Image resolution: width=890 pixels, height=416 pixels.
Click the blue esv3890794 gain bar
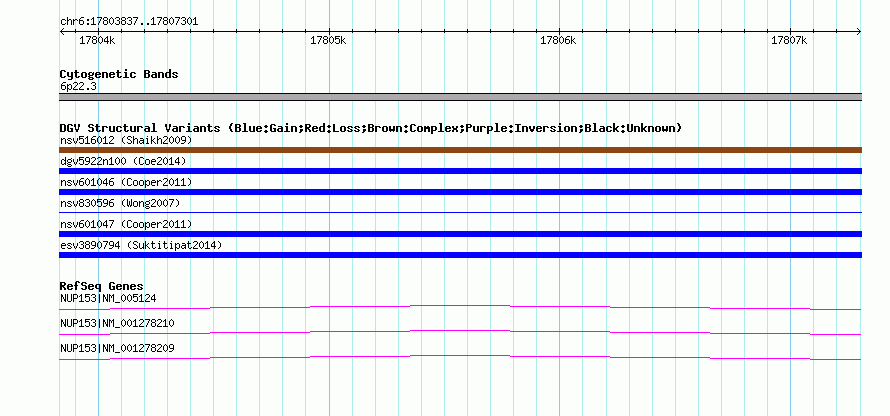[x=460, y=255]
